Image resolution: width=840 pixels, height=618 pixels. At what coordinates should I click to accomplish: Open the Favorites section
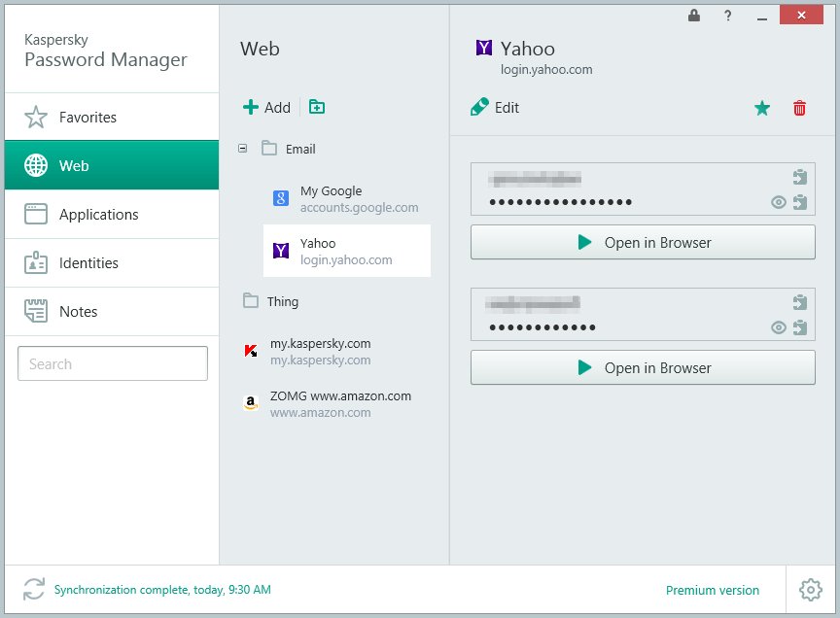pyautogui.click(x=112, y=117)
